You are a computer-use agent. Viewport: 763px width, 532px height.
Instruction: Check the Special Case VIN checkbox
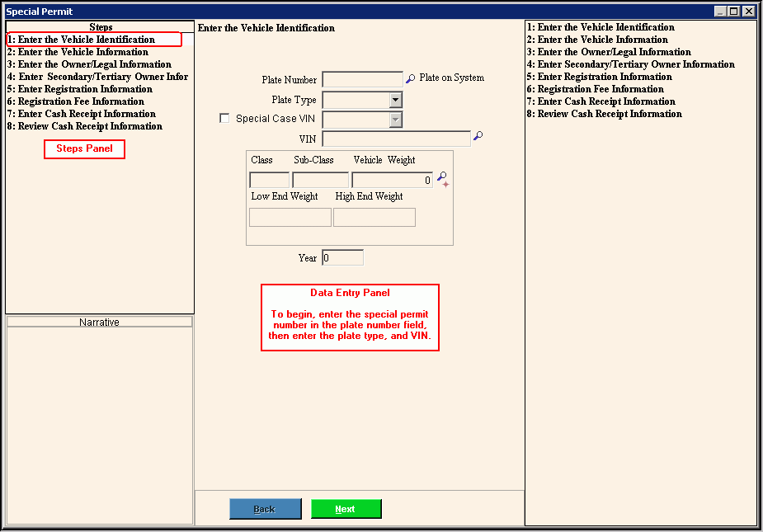[224, 118]
